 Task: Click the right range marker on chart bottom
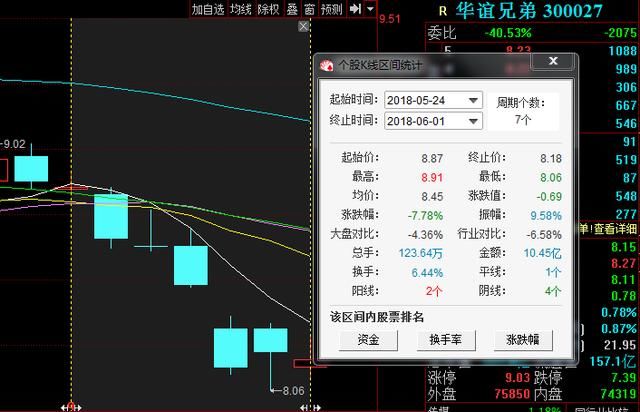pyautogui.click(x=310, y=408)
